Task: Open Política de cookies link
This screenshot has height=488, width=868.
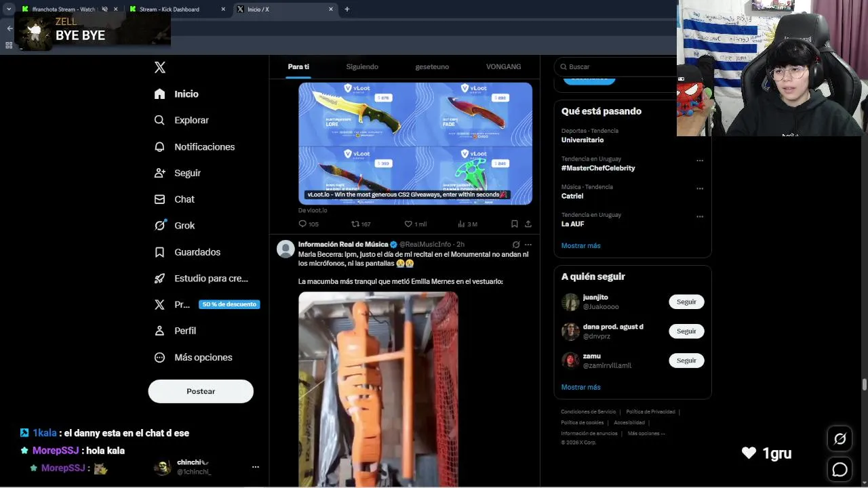Action: (x=582, y=422)
